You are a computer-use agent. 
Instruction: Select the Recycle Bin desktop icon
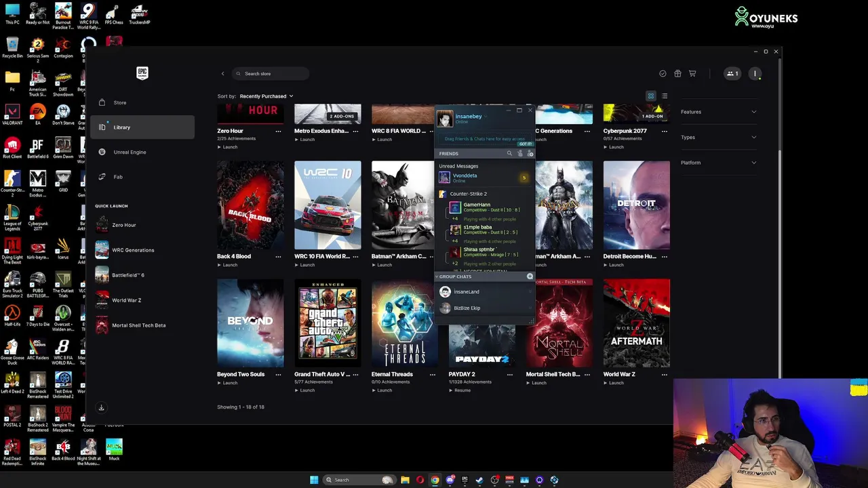[x=12, y=47]
